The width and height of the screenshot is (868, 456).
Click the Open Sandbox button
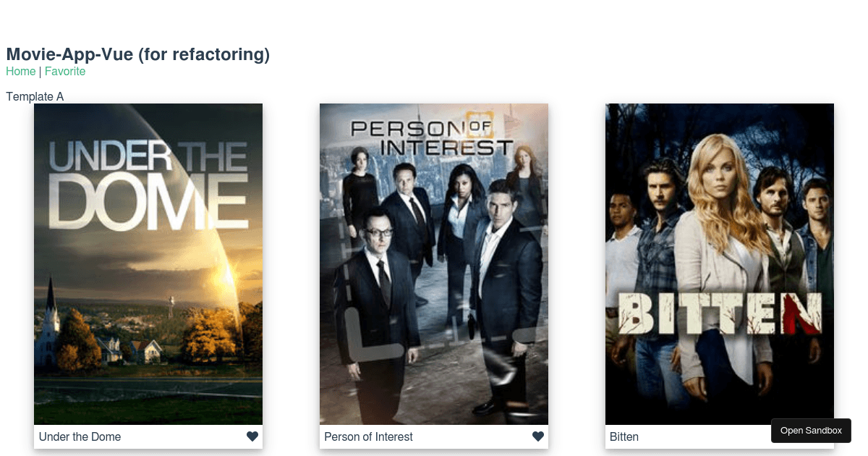(x=811, y=431)
